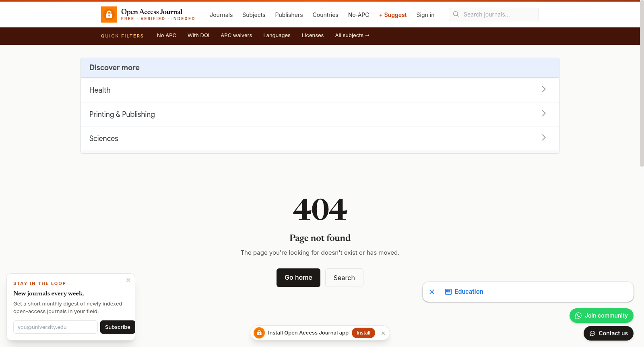Viewport: 644px width, 347px height.
Task: Click the WhatsApp icon in Join community
Action: coord(578,316)
